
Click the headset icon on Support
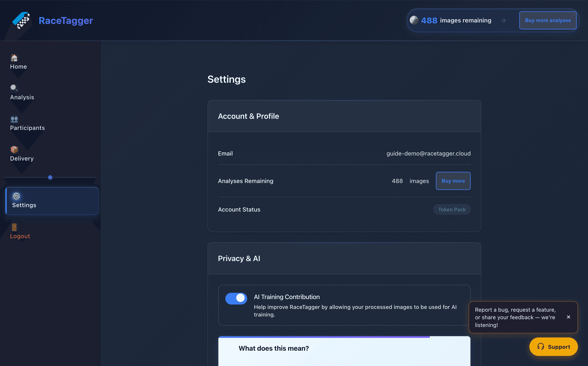click(x=541, y=347)
